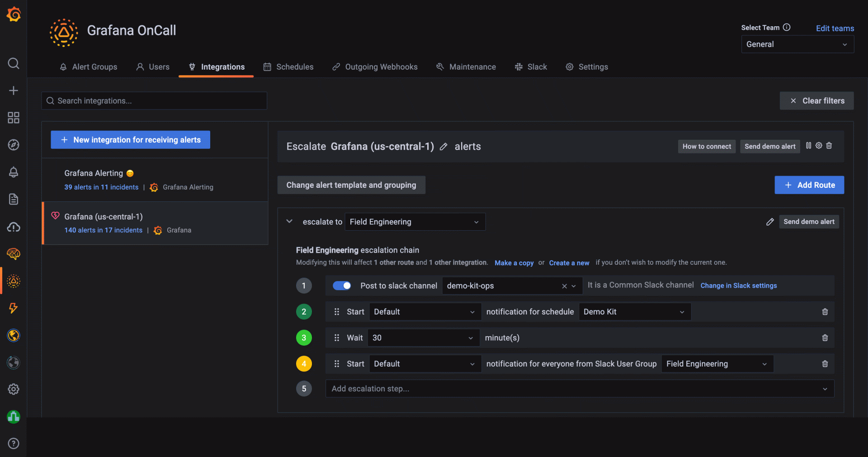Select the Explore compass icon in the sidebar

(x=14, y=145)
